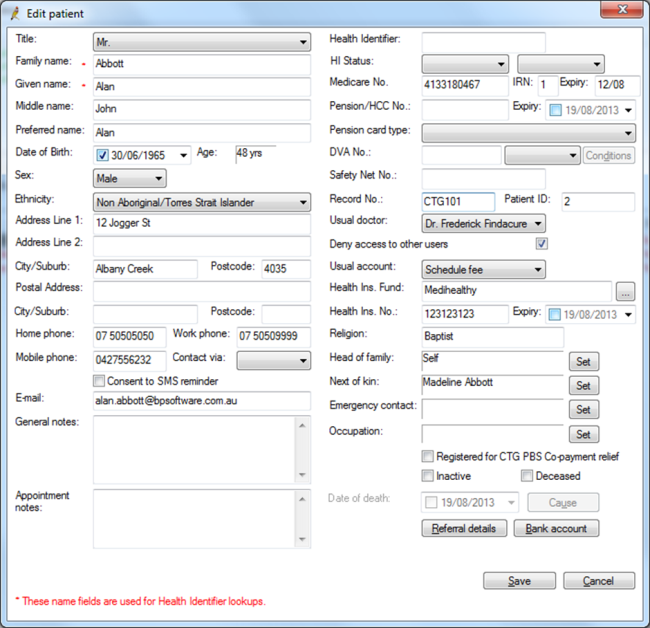Click the Family name field containing Abbott
Image resolution: width=650 pixels, height=628 pixels.
[x=202, y=64]
